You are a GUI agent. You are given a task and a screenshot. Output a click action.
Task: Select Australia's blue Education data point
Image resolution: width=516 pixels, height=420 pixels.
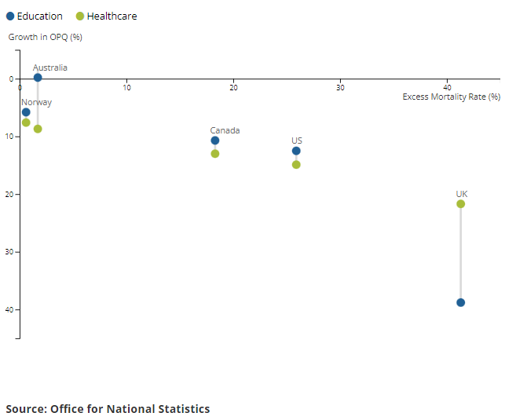38,78
